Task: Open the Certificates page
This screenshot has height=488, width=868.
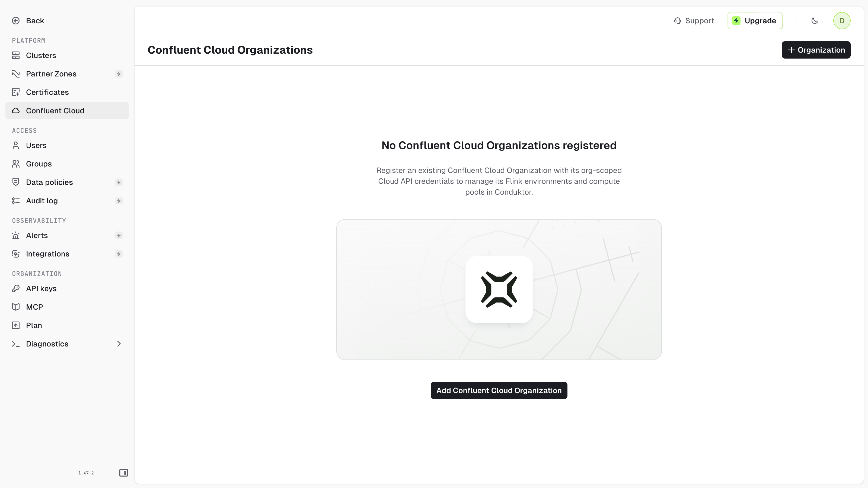Action: click(67, 92)
